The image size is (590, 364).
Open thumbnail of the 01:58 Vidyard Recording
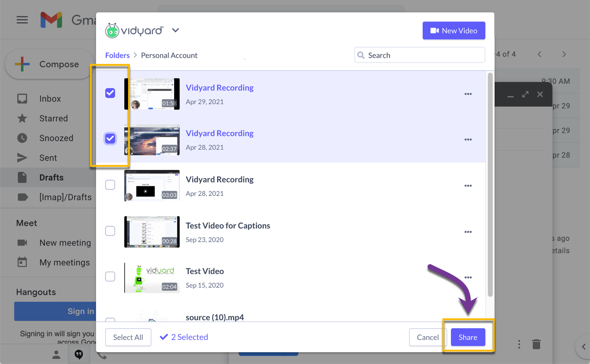[x=152, y=94]
